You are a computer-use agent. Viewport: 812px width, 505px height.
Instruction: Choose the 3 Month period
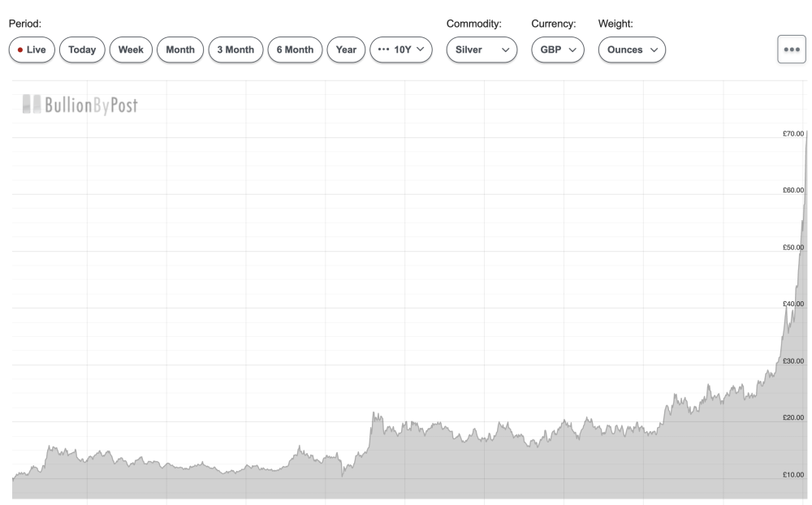[x=235, y=50]
